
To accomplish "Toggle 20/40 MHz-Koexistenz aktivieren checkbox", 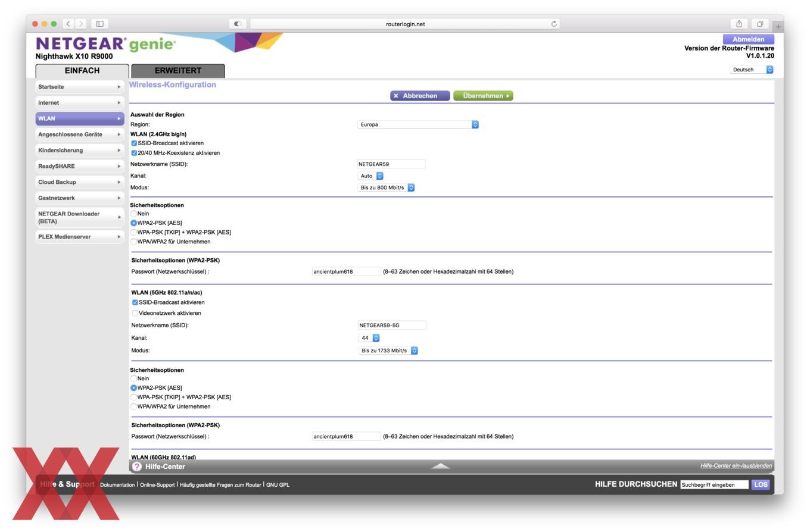I will [x=134, y=153].
